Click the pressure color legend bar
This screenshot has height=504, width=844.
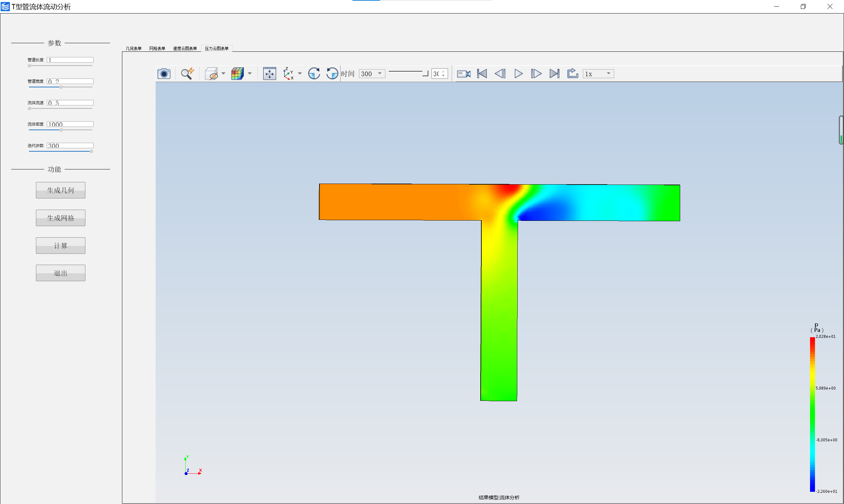[812, 414]
